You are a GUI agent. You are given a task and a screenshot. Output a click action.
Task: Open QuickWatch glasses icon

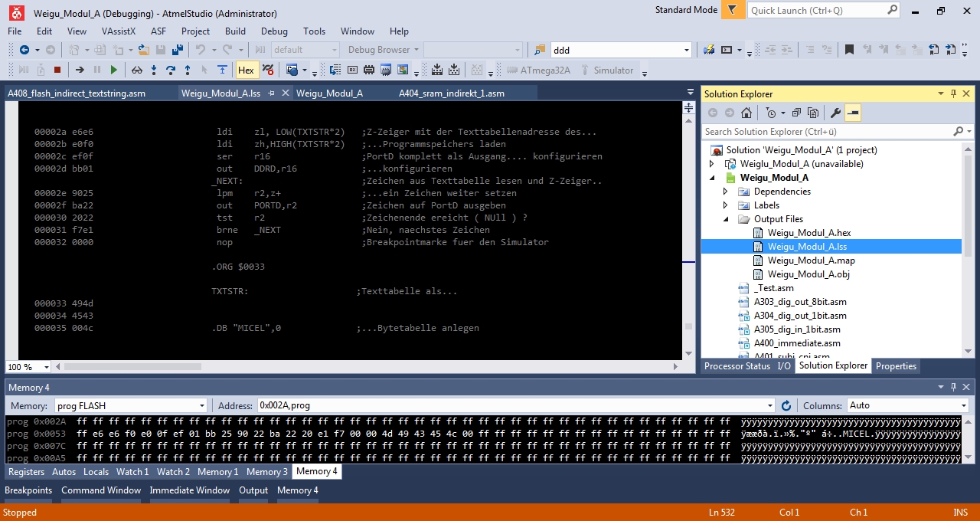tap(137, 70)
